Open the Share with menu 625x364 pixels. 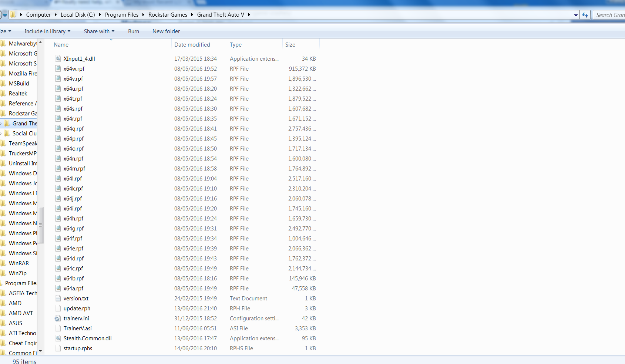99,31
